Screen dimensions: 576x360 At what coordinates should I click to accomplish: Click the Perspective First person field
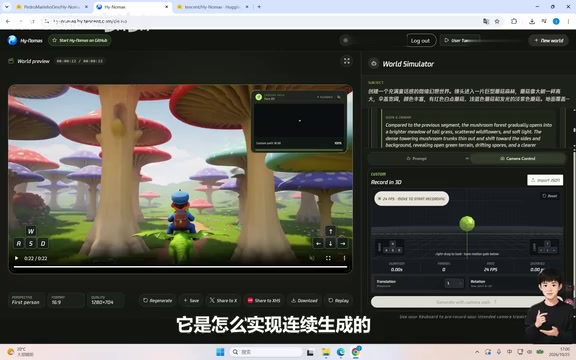[26, 300]
